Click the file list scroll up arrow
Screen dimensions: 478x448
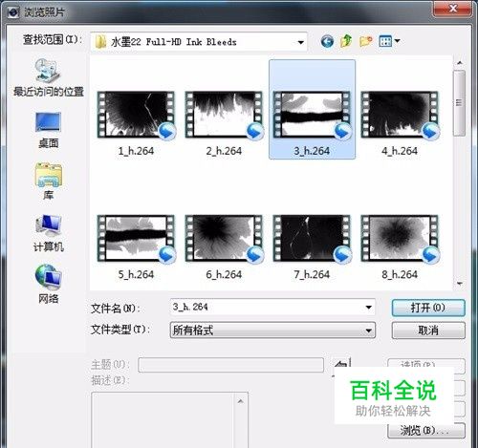[460, 63]
